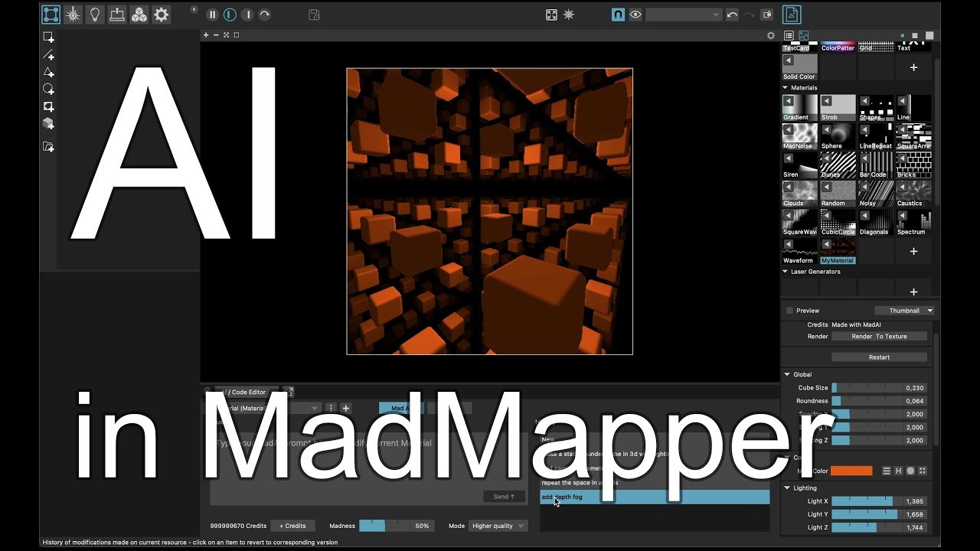The height and width of the screenshot is (551, 980).
Task: Open the gear Settings workspace
Action: (161, 14)
